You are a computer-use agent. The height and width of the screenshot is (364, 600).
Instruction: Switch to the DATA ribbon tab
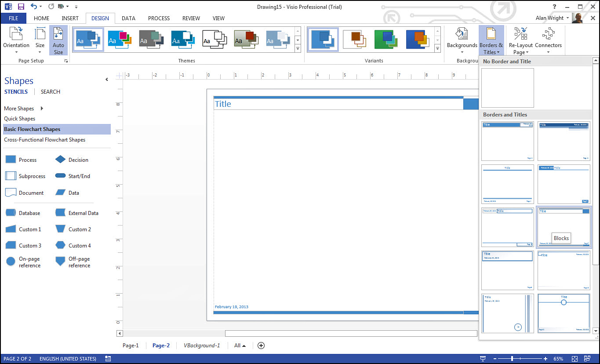128,18
